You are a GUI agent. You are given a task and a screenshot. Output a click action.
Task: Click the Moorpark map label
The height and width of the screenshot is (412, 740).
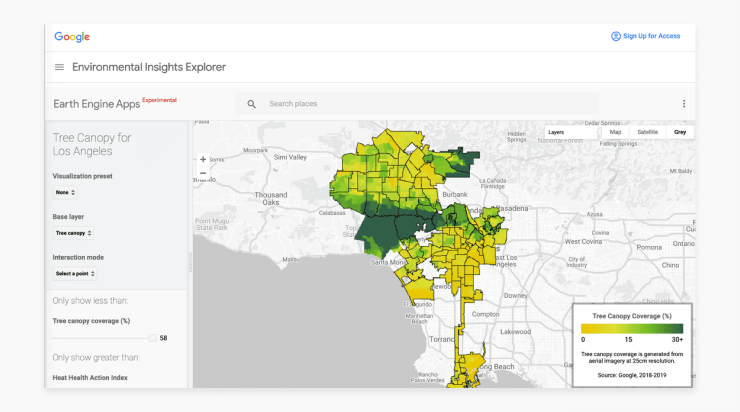tap(255, 151)
